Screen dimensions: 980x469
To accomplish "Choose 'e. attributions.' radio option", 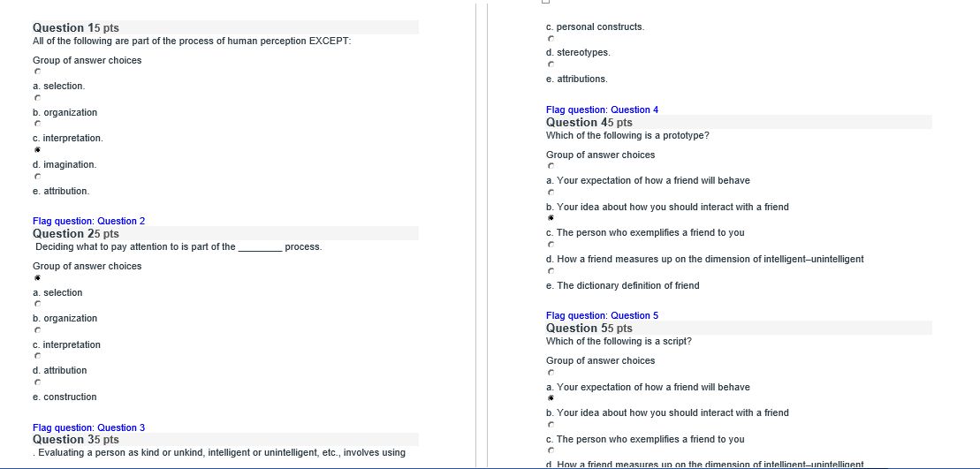I will [551, 65].
